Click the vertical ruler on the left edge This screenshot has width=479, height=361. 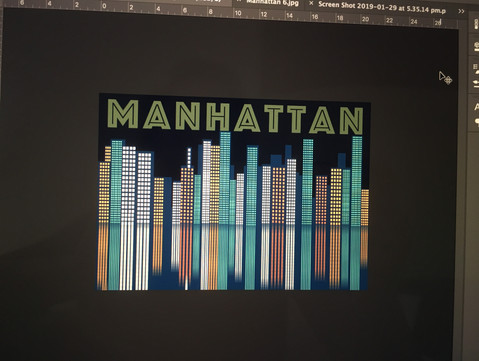tap(1, 167)
